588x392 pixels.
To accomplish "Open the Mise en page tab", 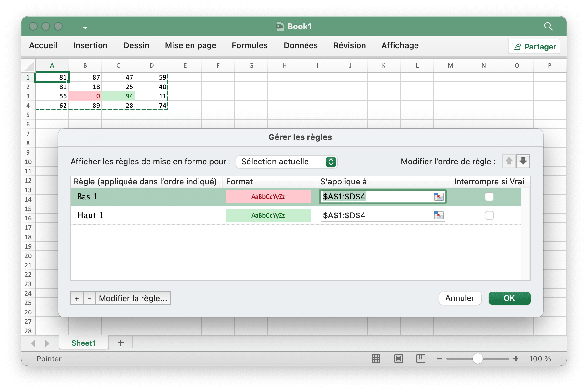I will [190, 46].
